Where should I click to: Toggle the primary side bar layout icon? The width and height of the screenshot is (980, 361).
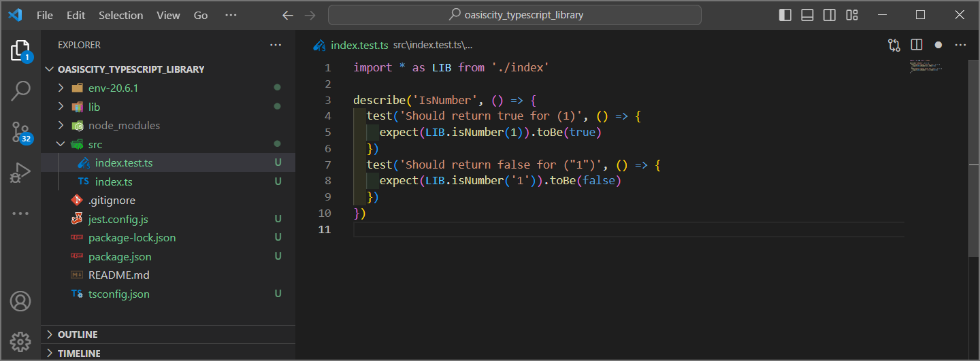(785, 15)
